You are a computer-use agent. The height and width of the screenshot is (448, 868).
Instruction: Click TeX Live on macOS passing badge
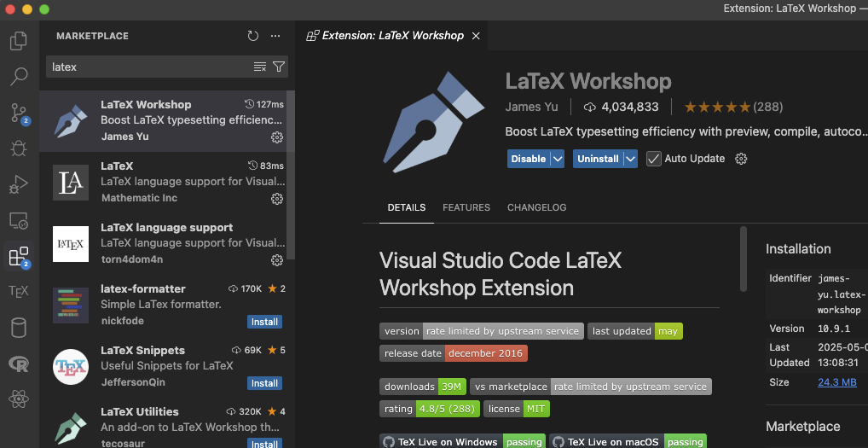(x=628, y=441)
